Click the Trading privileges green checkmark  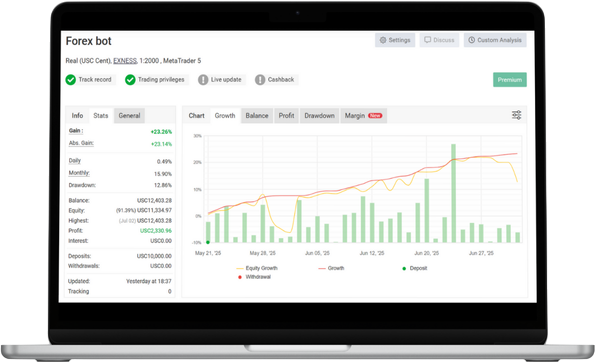pyautogui.click(x=130, y=80)
